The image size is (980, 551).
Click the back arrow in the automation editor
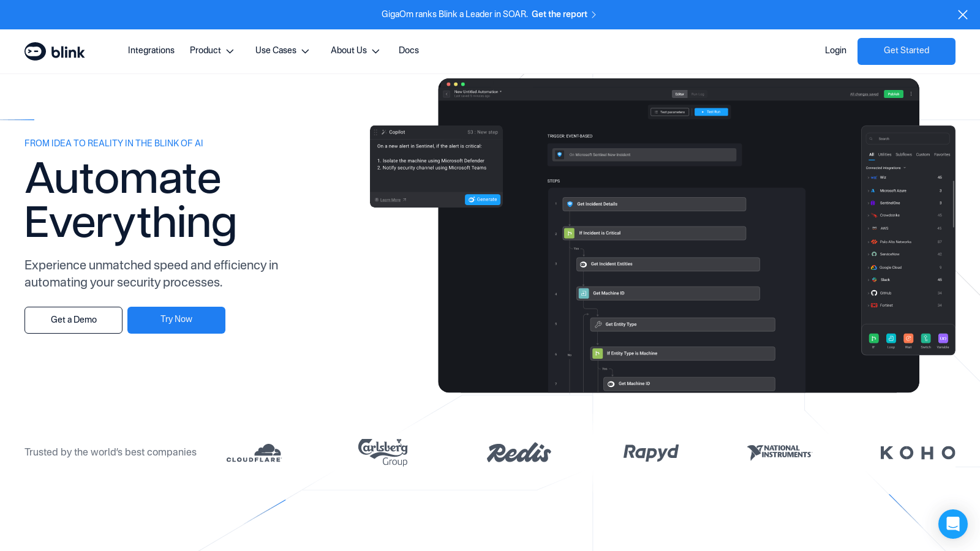[x=447, y=94]
